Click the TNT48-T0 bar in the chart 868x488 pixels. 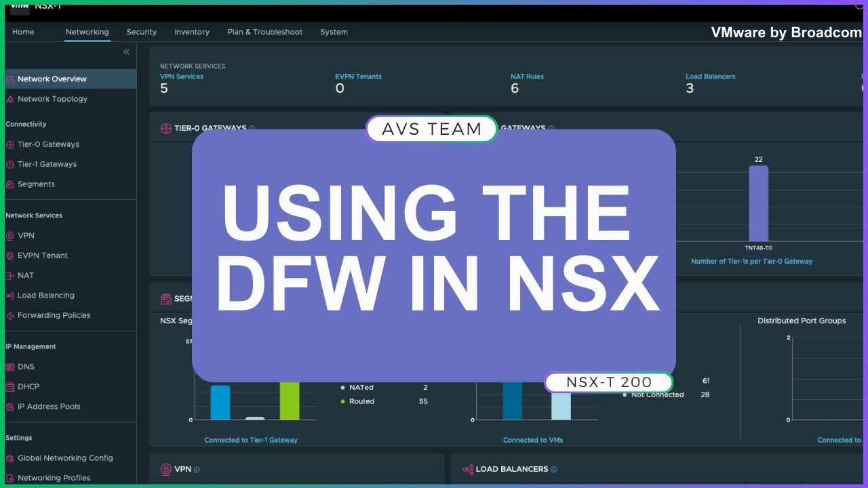tap(758, 203)
